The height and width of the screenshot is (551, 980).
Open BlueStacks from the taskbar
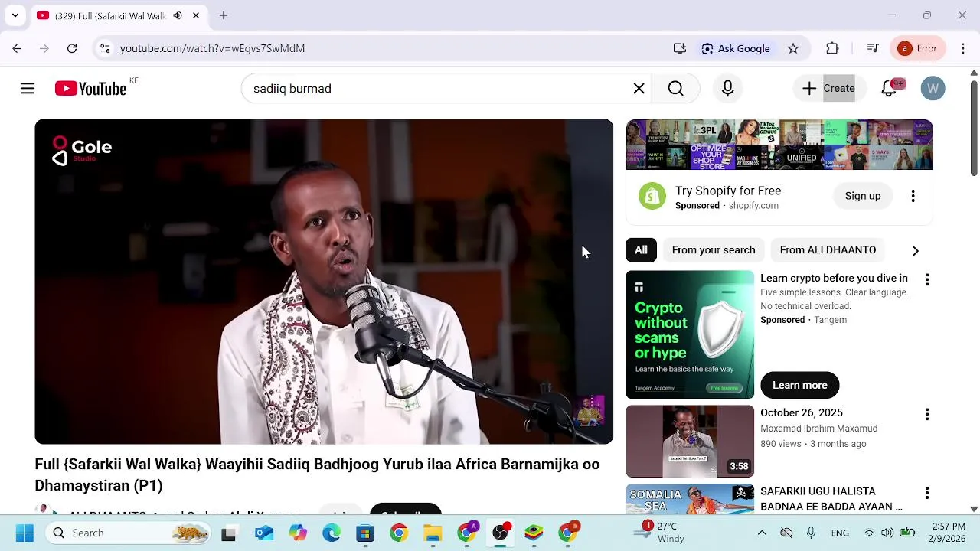click(x=534, y=533)
